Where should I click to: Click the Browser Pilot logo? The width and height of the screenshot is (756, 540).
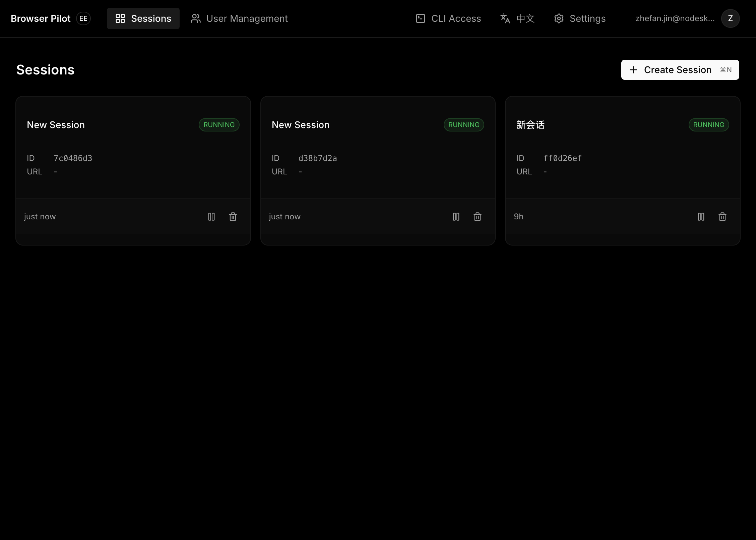[x=41, y=18]
